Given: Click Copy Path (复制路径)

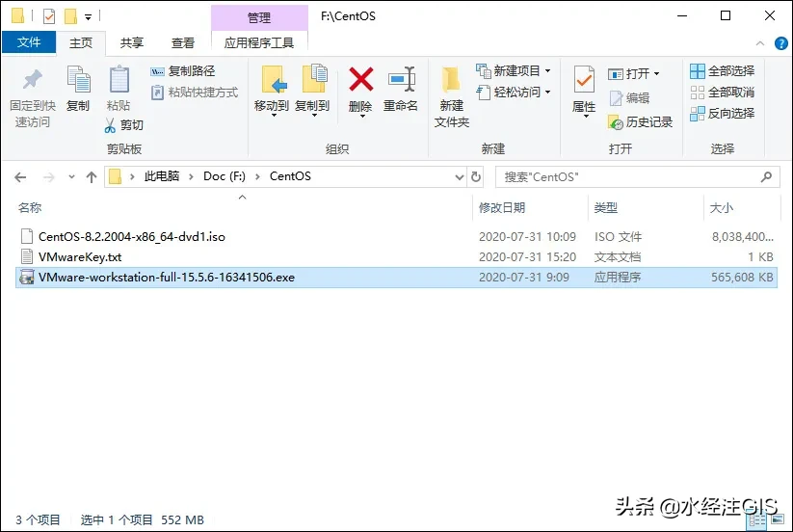Looking at the screenshot, I should (183, 71).
